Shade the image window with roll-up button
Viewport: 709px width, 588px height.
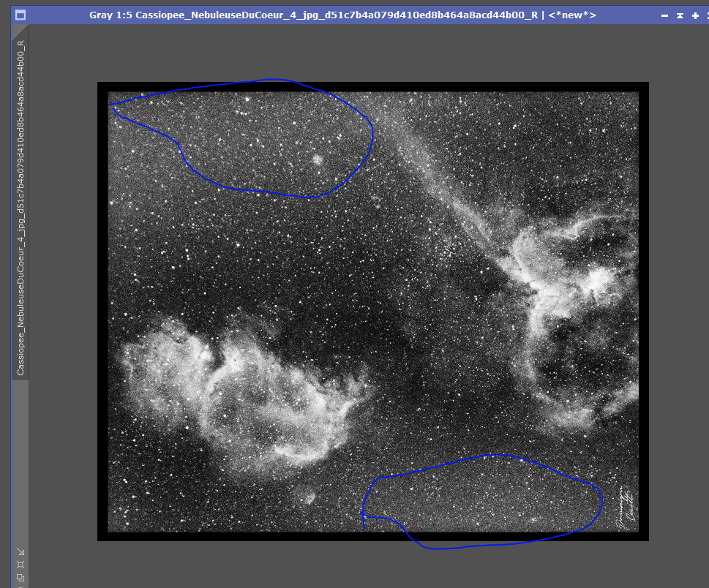point(680,15)
